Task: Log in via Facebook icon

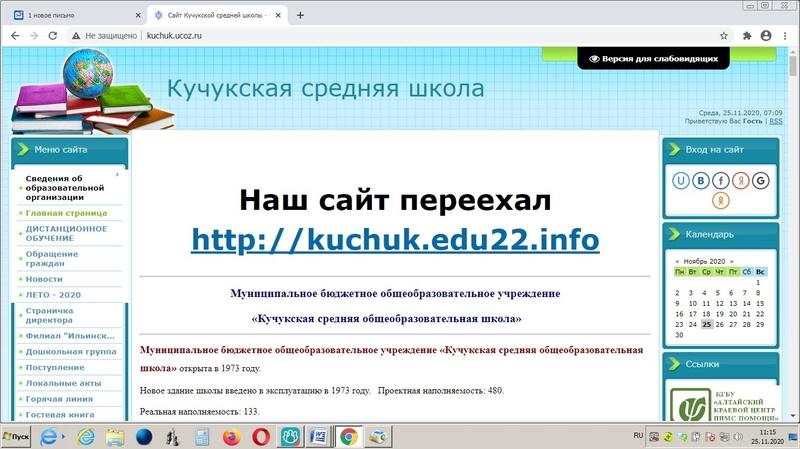Action: coord(722,181)
